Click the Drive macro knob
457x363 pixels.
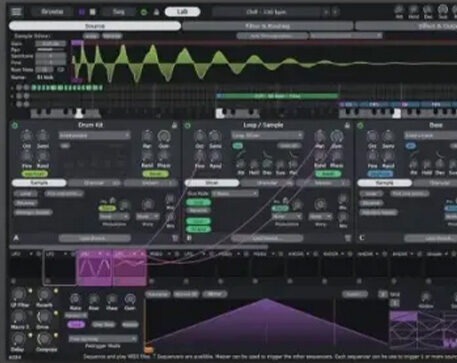point(43,317)
